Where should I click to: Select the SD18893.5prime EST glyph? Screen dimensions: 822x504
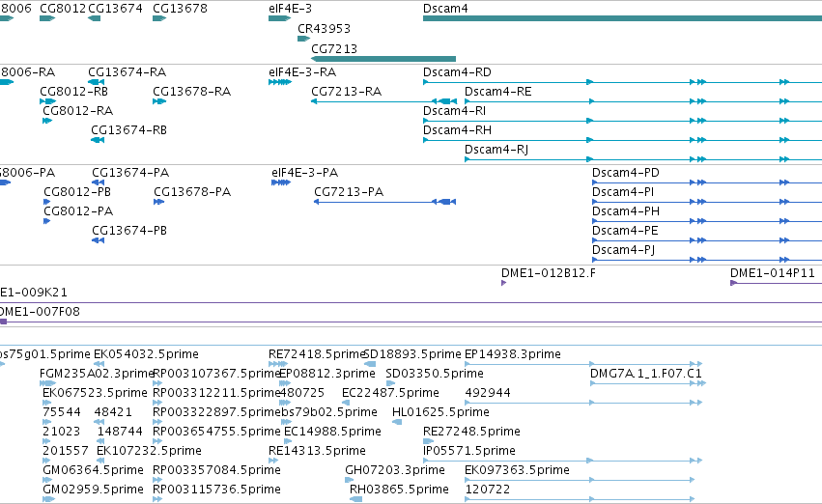(x=370, y=364)
